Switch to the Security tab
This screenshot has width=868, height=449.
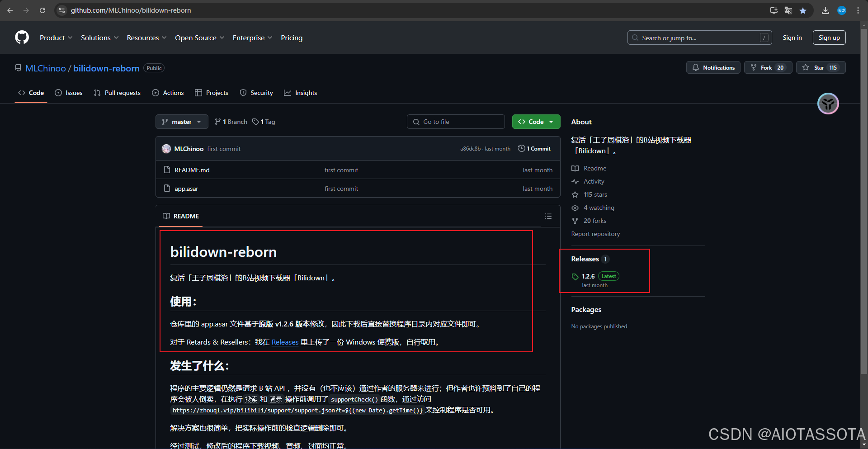click(256, 93)
